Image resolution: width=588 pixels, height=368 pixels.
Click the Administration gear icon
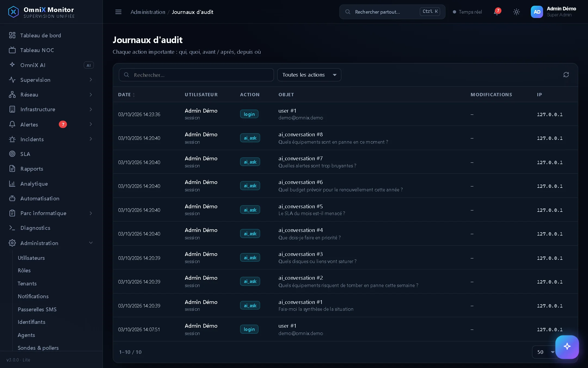[12, 243]
